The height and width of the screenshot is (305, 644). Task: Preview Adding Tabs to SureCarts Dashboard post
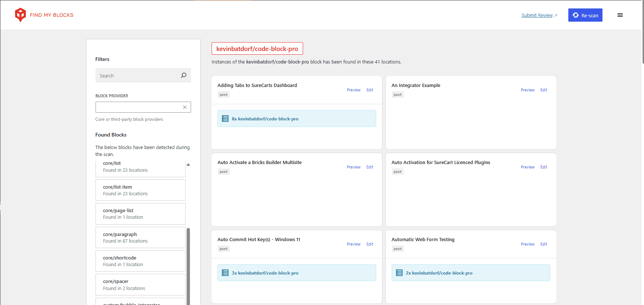pos(353,90)
